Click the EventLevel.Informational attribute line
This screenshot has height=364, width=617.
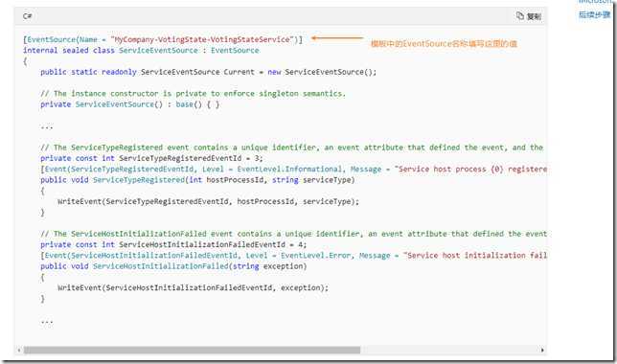pyautogui.click(x=293, y=170)
